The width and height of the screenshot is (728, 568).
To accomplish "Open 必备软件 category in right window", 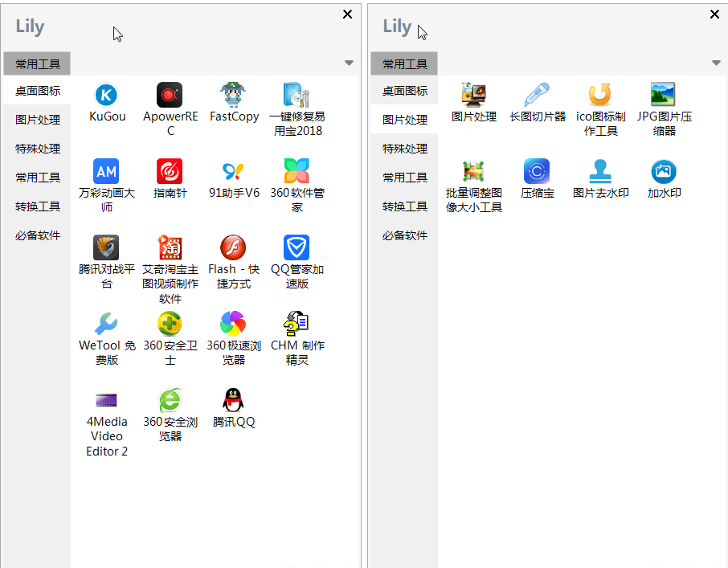I will point(404,235).
